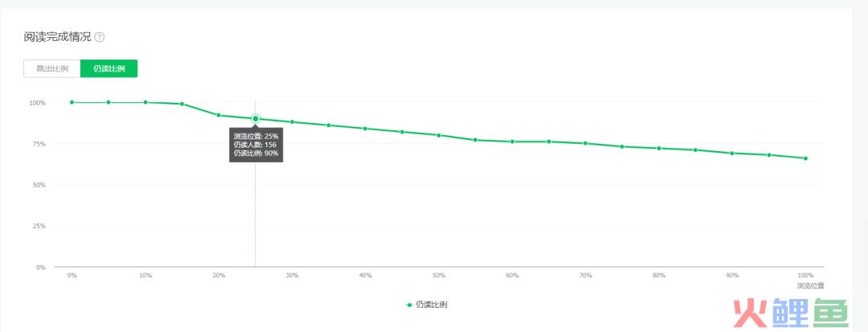
Task: Click the data point at 80% position
Action: 659,148
